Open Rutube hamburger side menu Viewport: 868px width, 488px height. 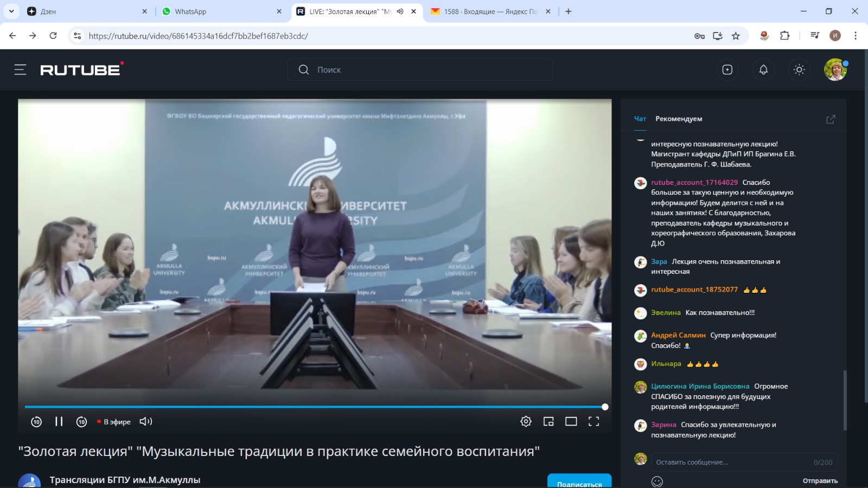[x=20, y=69]
